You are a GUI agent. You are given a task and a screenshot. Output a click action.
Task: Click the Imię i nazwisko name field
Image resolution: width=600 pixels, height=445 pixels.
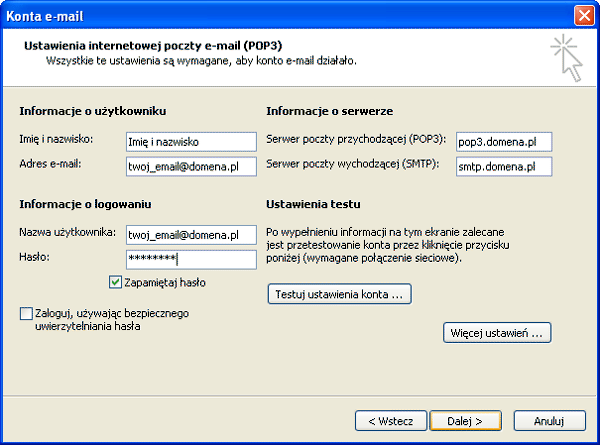coord(191,142)
